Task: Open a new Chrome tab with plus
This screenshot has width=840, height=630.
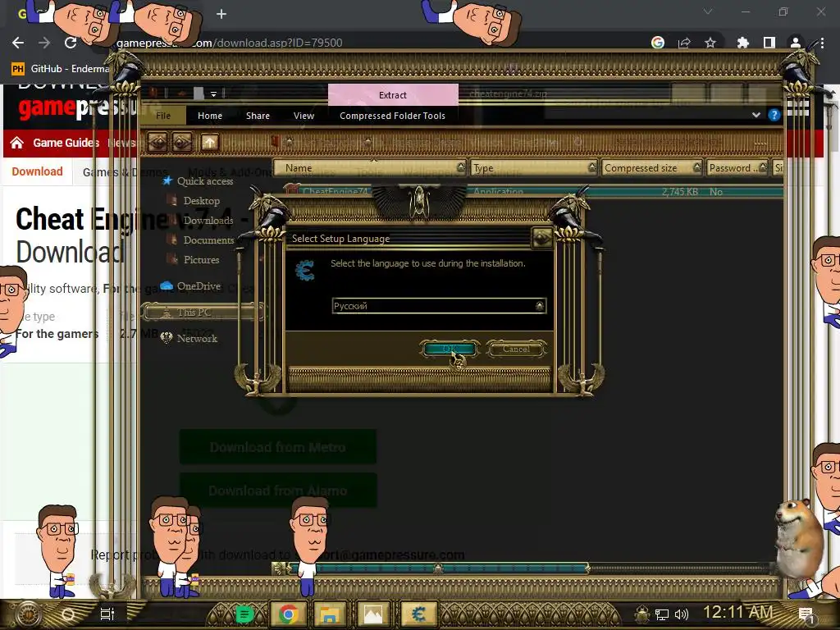Action: point(221,14)
